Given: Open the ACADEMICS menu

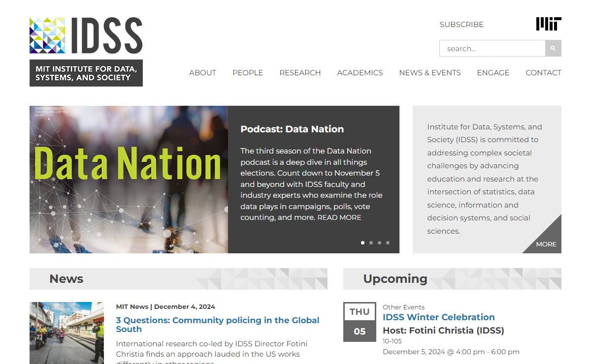Looking at the screenshot, I should (360, 72).
